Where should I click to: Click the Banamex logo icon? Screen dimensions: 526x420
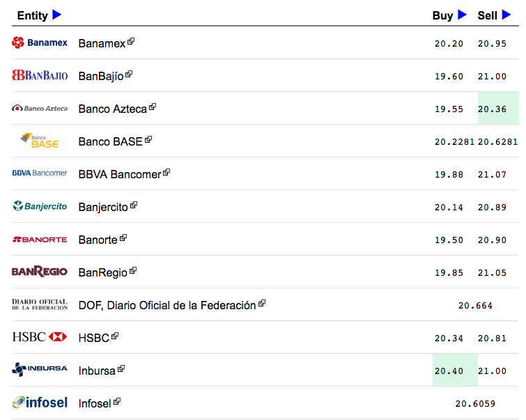click(x=40, y=42)
